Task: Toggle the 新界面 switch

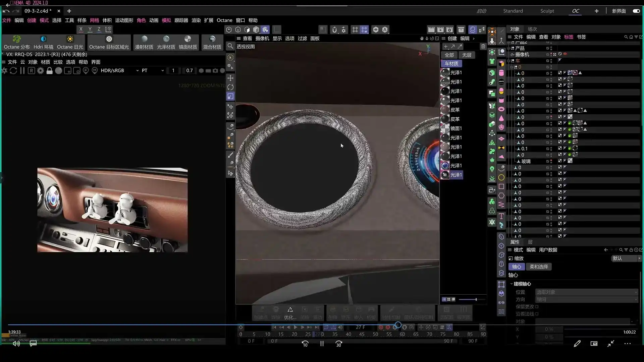Action: (x=636, y=11)
